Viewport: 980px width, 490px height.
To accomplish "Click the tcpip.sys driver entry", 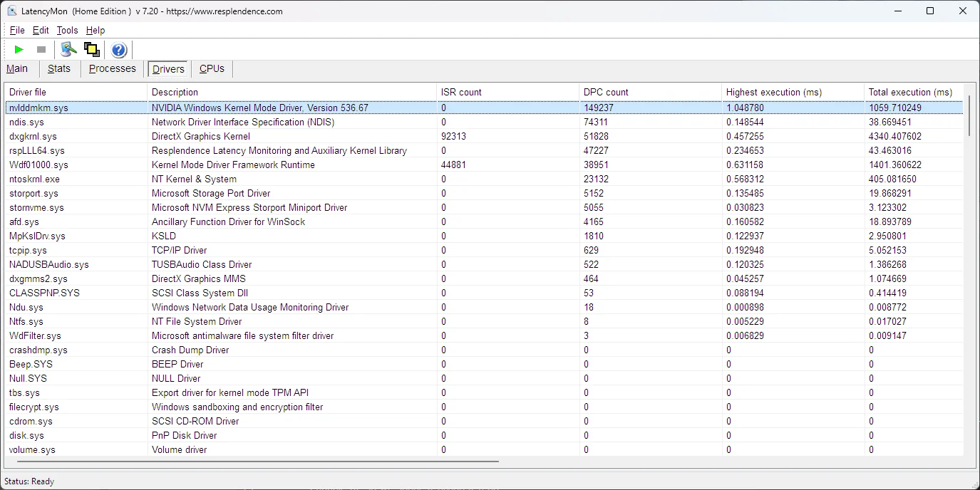I will [28, 250].
